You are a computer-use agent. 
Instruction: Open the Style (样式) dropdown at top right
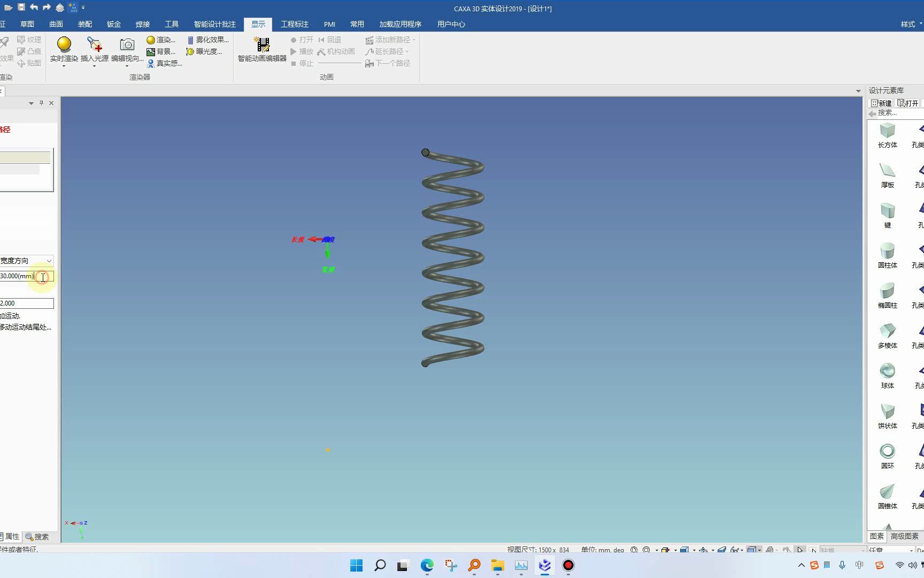click(x=911, y=24)
